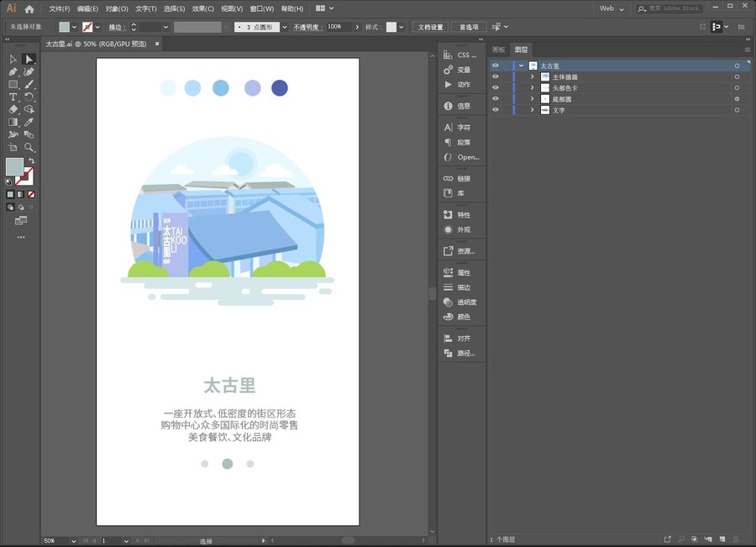Open the zoom level 50% dropdown
The height and width of the screenshot is (547, 756).
(x=73, y=541)
